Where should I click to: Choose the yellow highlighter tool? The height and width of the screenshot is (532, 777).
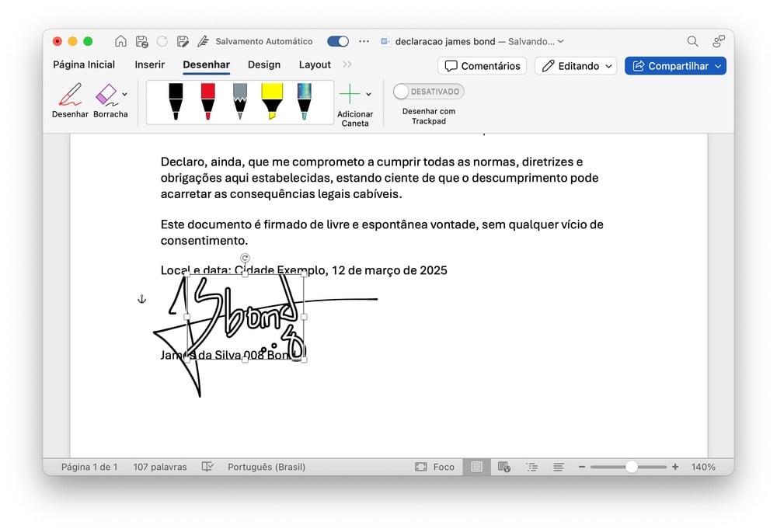pyautogui.click(x=272, y=102)
